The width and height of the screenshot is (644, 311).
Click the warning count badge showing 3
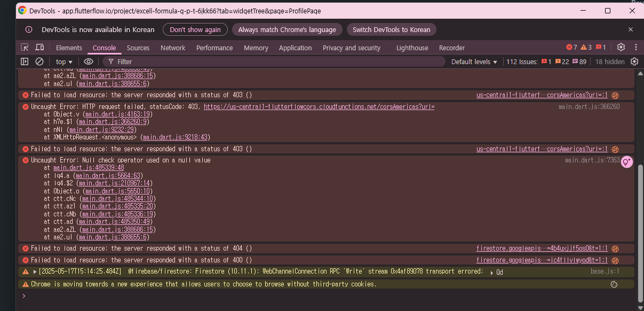click(586, 48)
